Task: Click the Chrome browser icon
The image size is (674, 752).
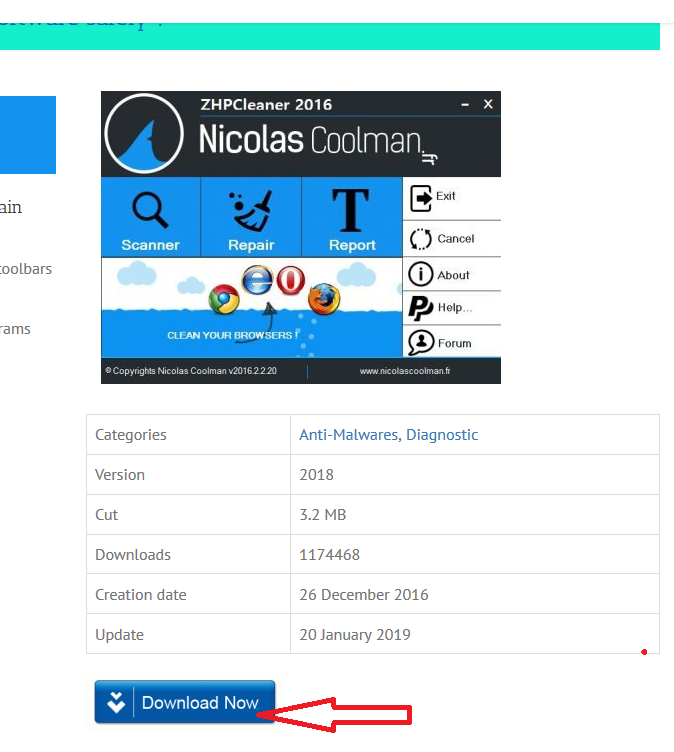Action: click(x=224, y=299)
